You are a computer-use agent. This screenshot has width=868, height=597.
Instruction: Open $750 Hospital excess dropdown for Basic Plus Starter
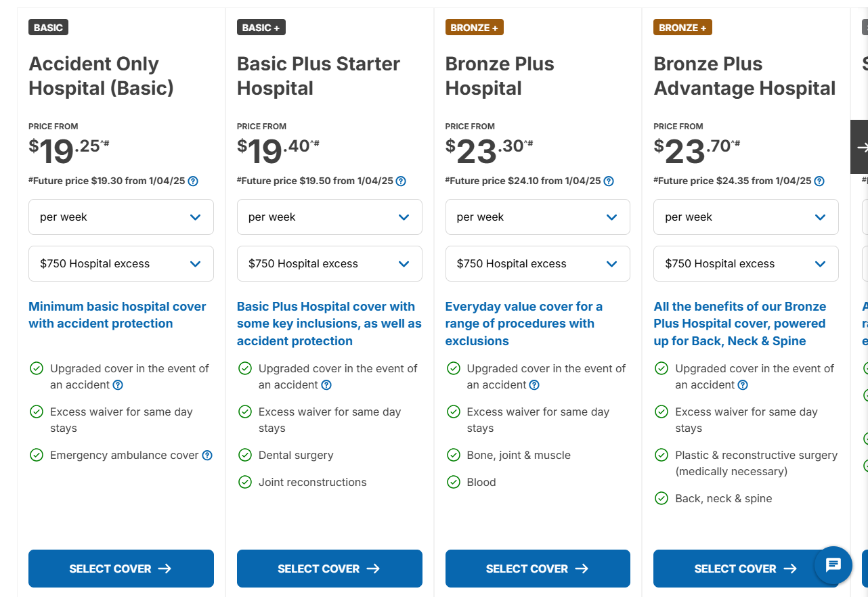tap(330, 263)
